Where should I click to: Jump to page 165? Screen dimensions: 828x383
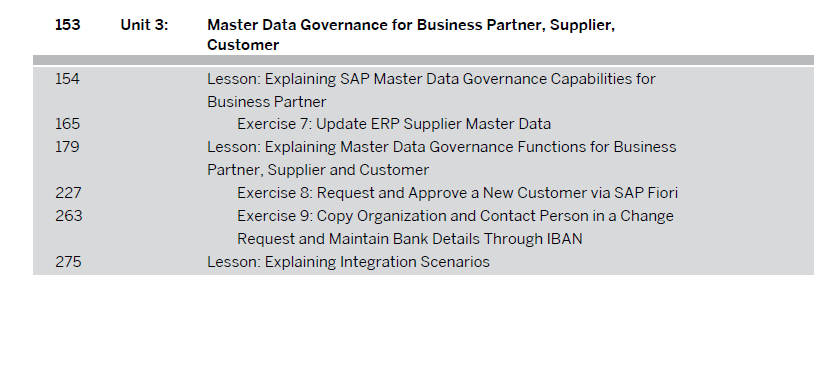[x=68, y=124]
